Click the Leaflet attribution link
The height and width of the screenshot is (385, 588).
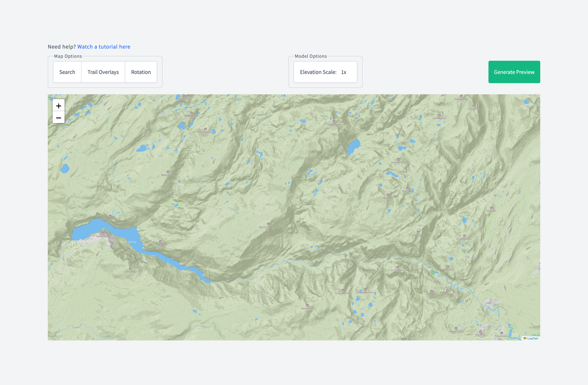[532, 338]
